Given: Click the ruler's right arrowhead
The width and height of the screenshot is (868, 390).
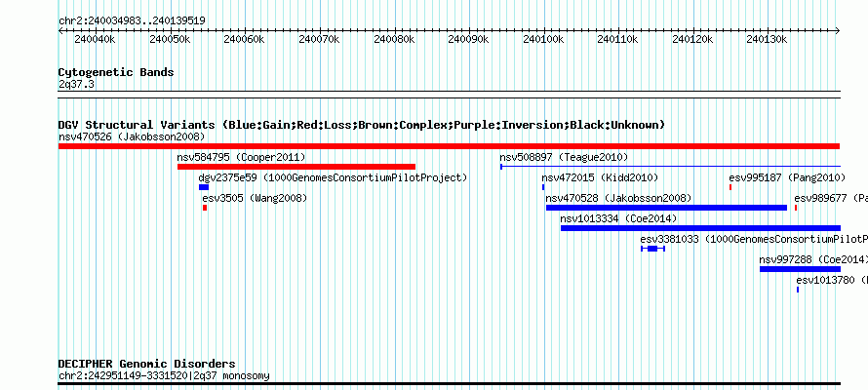Looking at the screenshot, I should tap(838, 31).
